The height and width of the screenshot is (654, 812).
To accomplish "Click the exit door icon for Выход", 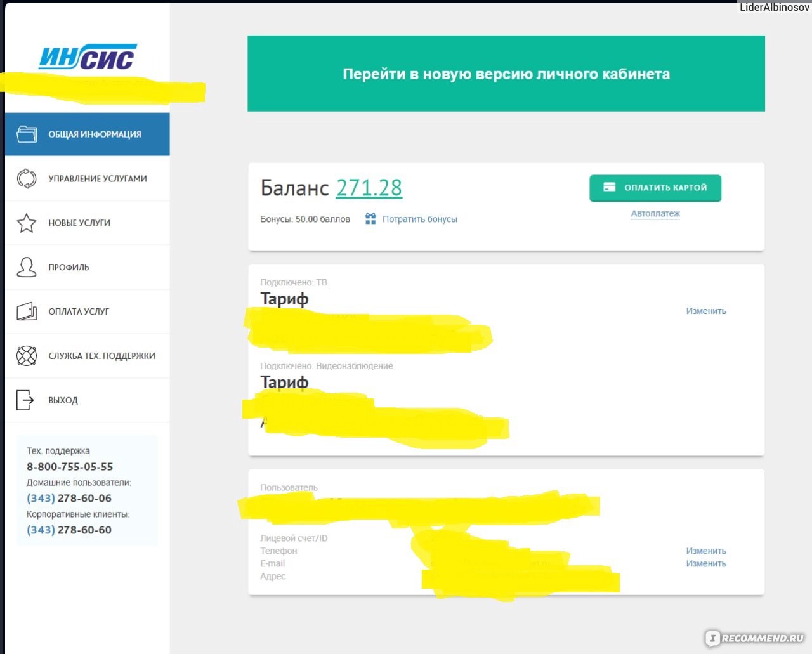I will tap(25, 400).
